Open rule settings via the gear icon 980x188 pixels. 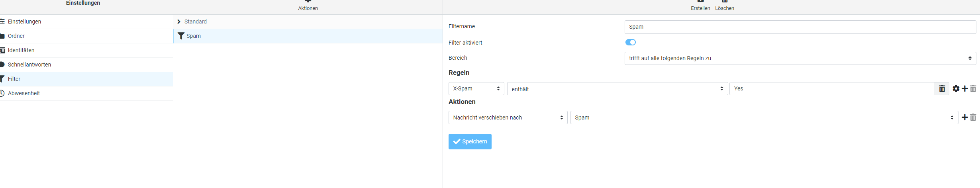pos(956,88)
